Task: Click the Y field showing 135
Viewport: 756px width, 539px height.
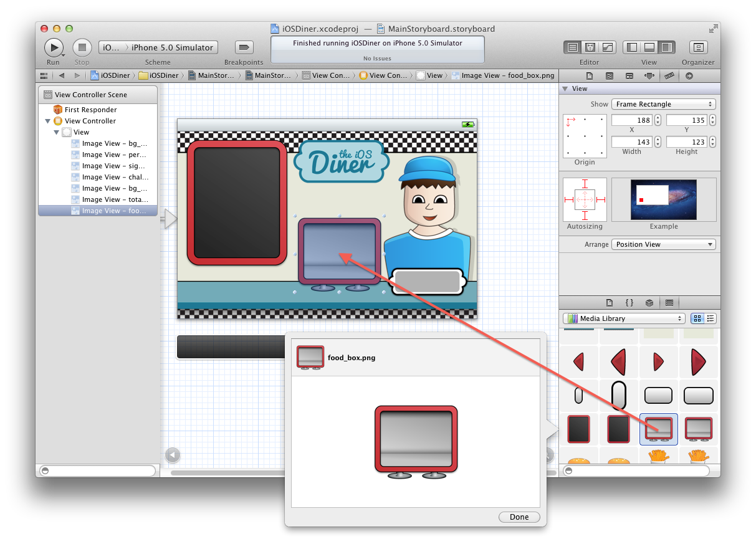Action: pos(687,120)
